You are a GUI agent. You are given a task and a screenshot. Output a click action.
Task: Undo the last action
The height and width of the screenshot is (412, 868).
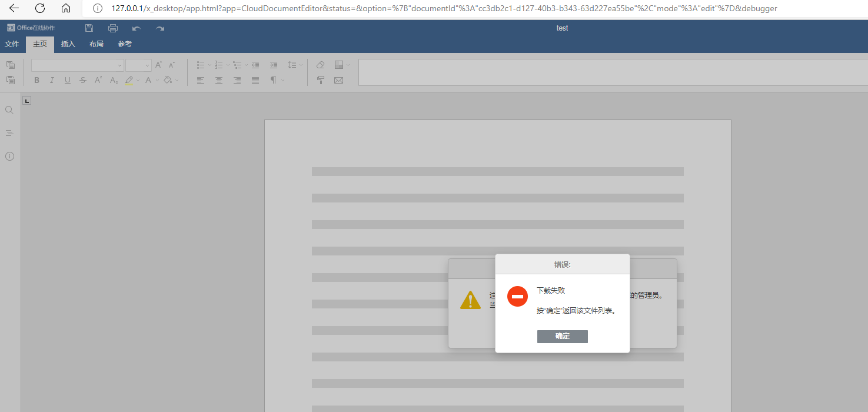(137, 28)
